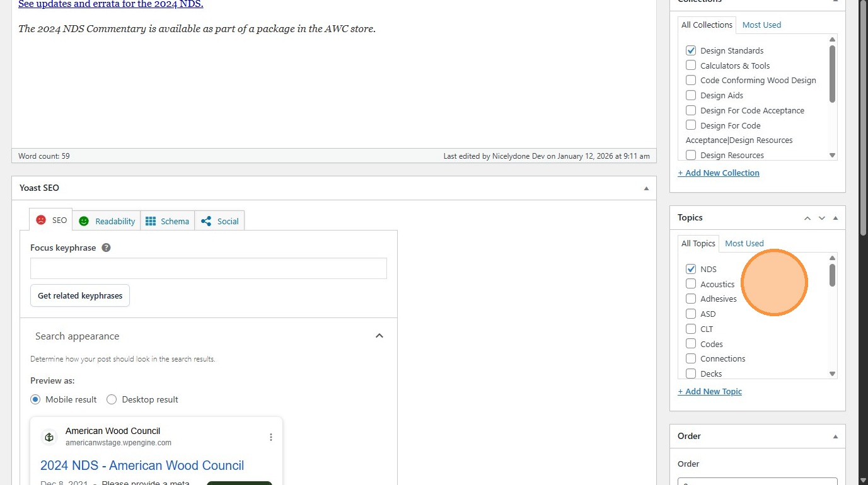Click the 2024 NDS preview title link
Viewport: 868px width, 485px height.
tap(142, 465)
